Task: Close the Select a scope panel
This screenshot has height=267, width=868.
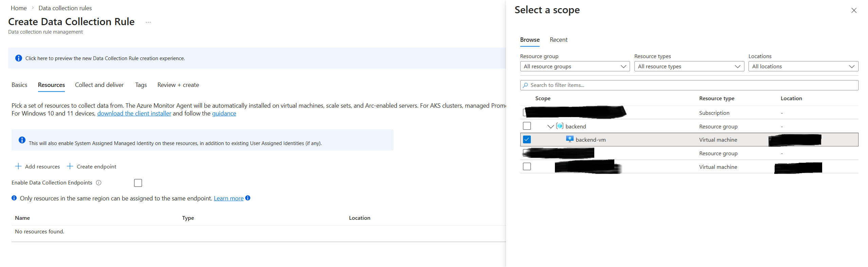Action: [x=854, y=11]
